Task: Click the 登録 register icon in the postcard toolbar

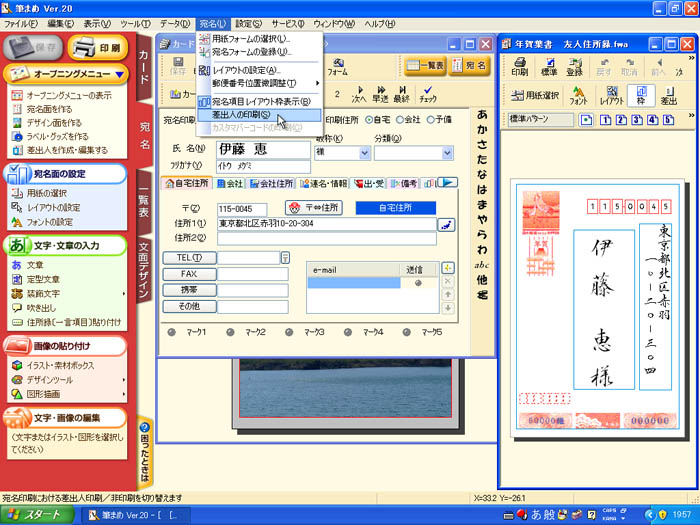Action: [575, 67]
